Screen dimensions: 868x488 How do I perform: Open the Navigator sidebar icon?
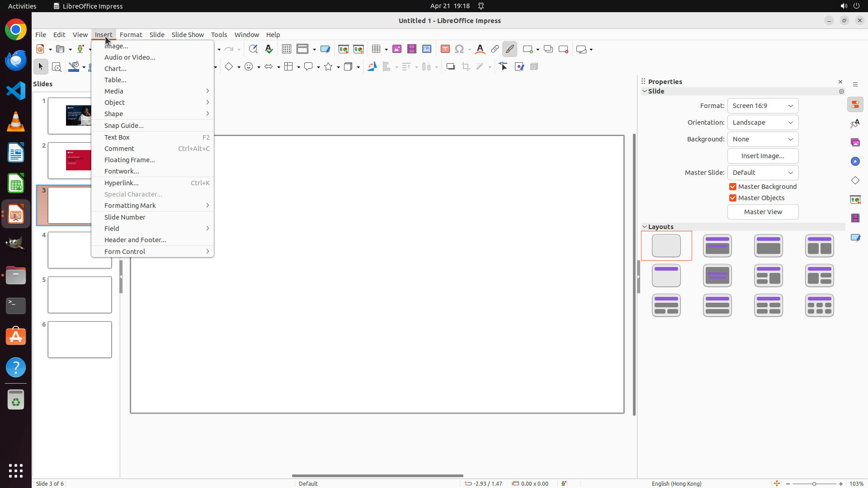tap(855, 161)
